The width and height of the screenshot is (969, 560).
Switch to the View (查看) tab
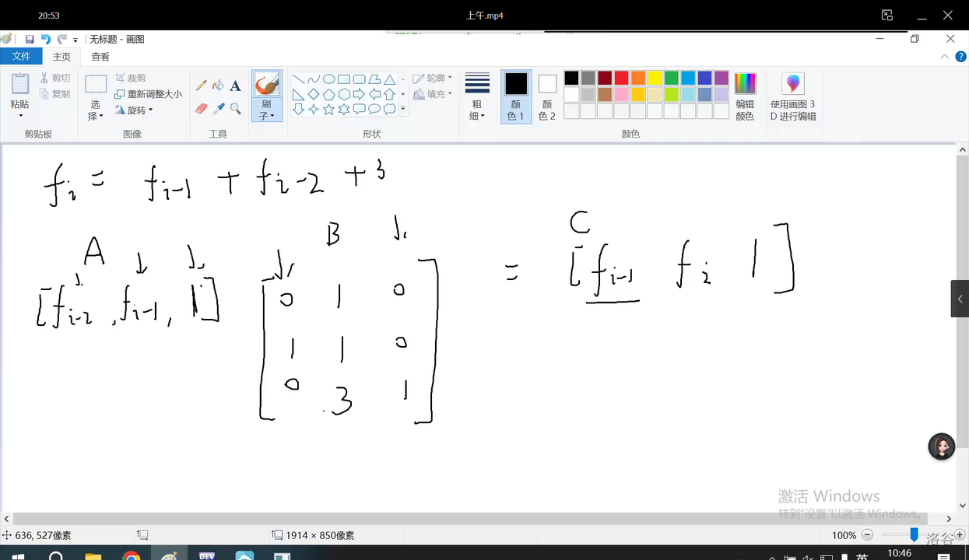pos(100,57)
